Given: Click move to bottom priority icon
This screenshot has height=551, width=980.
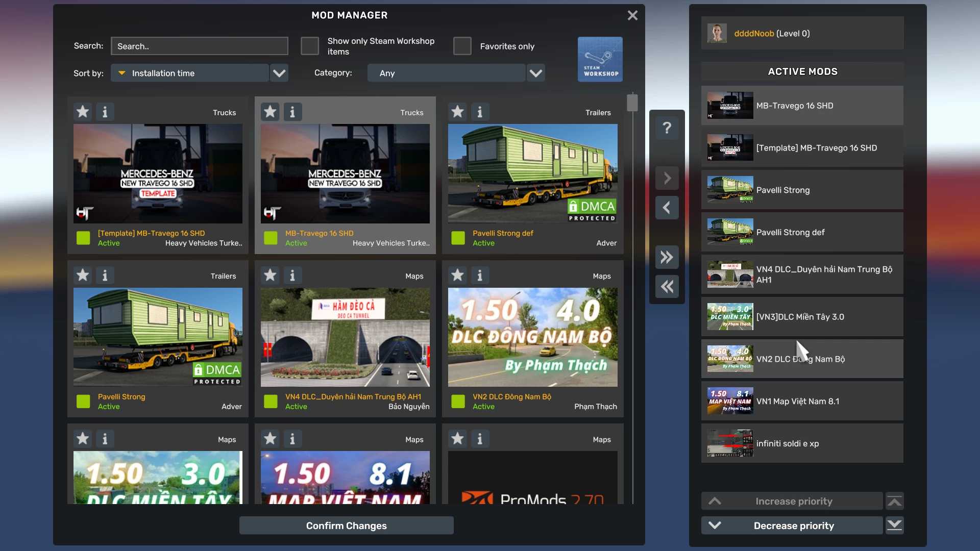Looking at the screenshot, I should pos(894,525).
